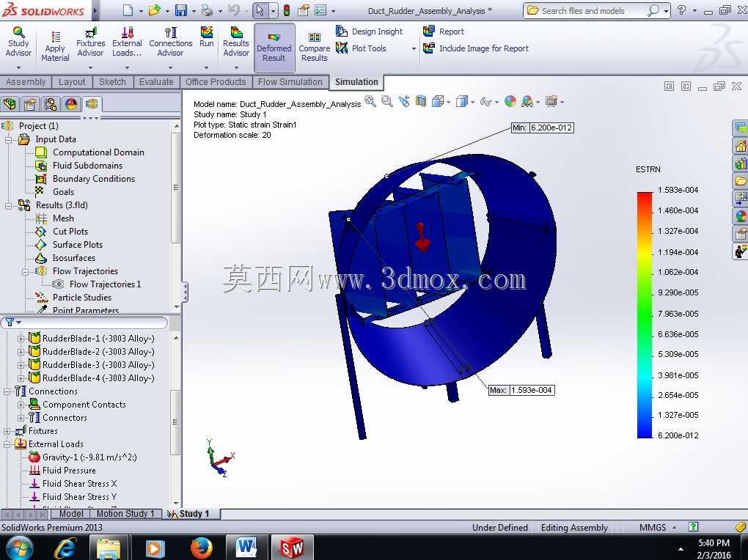Click Include Image for Report
The height and width of the screenshot is (560, 748).
tap(476, 48)
